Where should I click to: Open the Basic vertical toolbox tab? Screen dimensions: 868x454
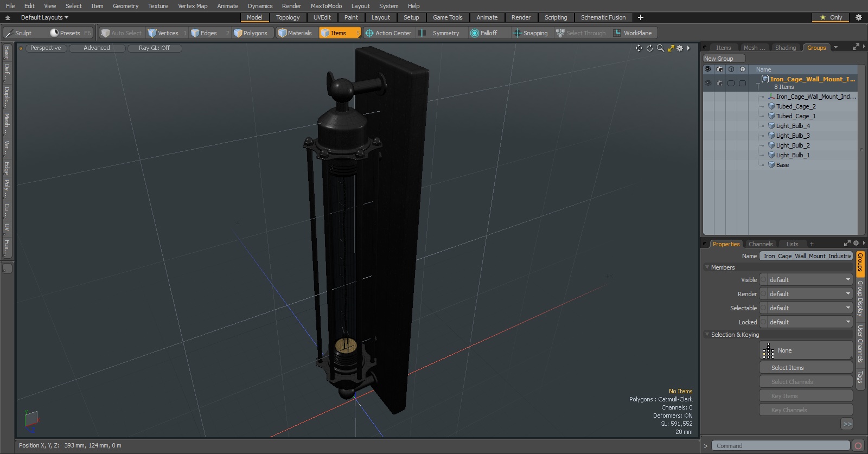point(7,53)
